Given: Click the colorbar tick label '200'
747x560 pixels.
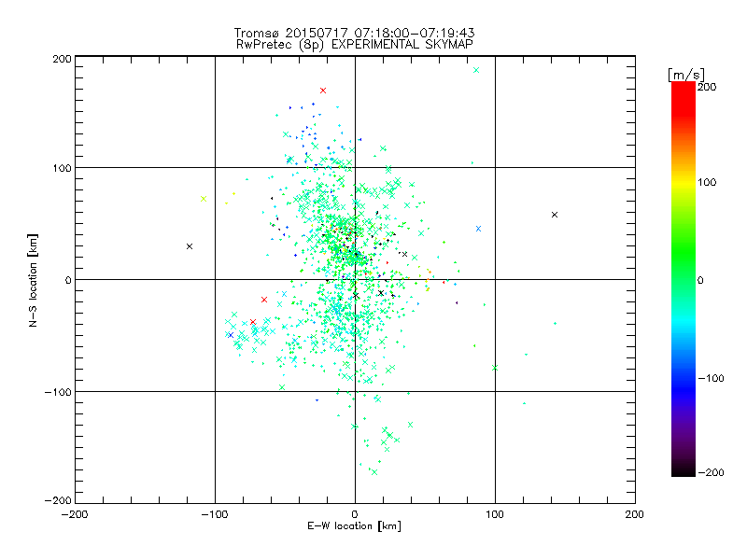Looking at the screenshot, I should tap(707, 87).
